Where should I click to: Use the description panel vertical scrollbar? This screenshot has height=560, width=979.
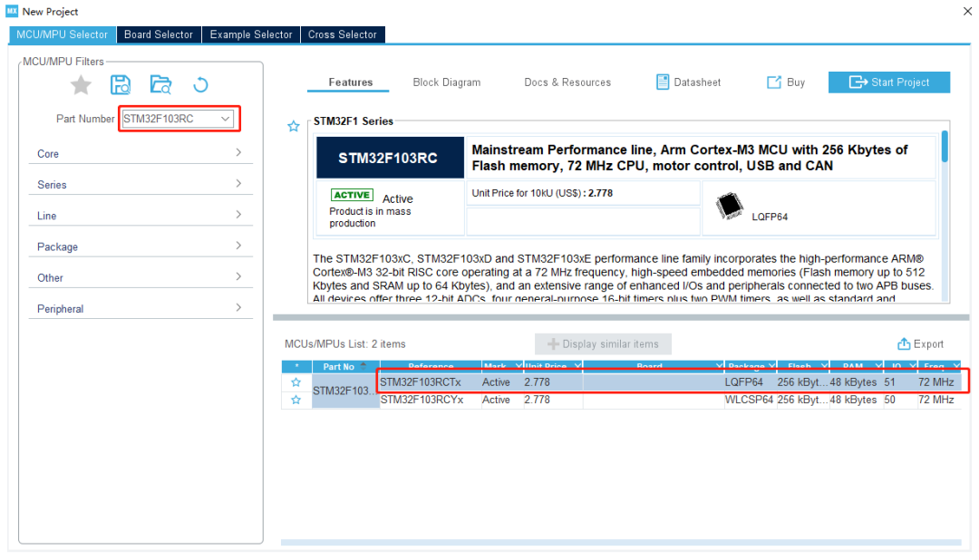tap(945, 146)
